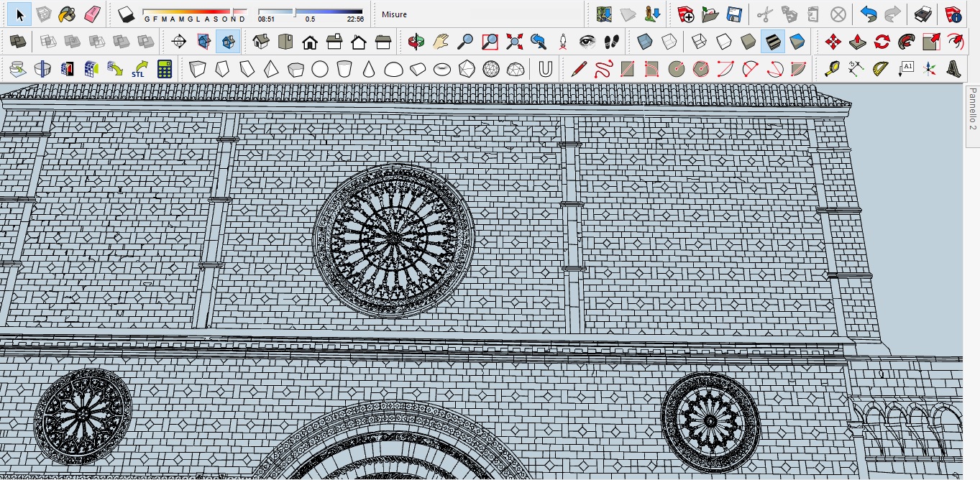Select the Scale tool
This screenshot has height=480, width=980.
(x=931, y=42)
